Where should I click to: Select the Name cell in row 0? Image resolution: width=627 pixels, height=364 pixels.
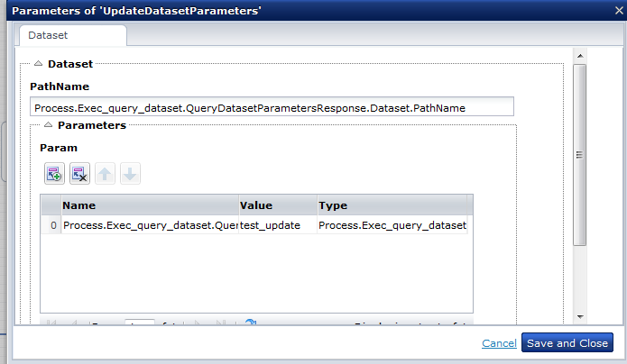pos(149,225)
